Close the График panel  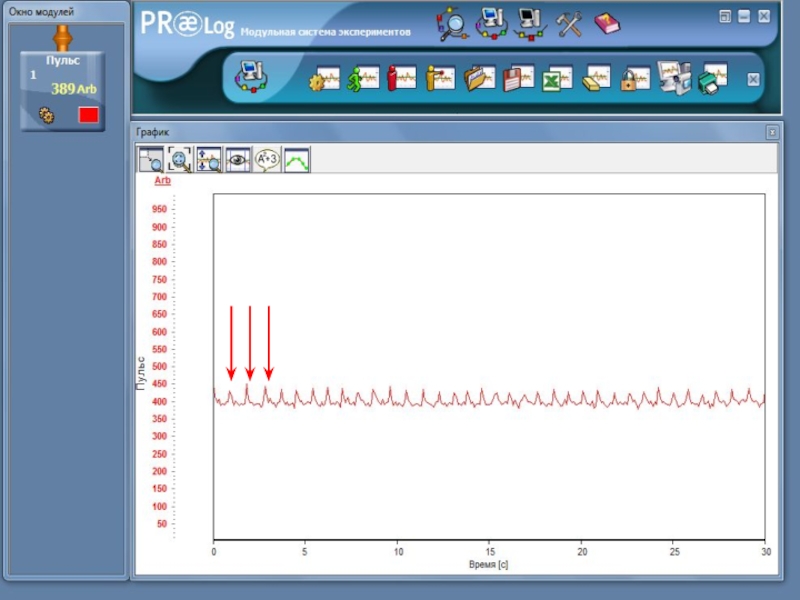point(772,132)
